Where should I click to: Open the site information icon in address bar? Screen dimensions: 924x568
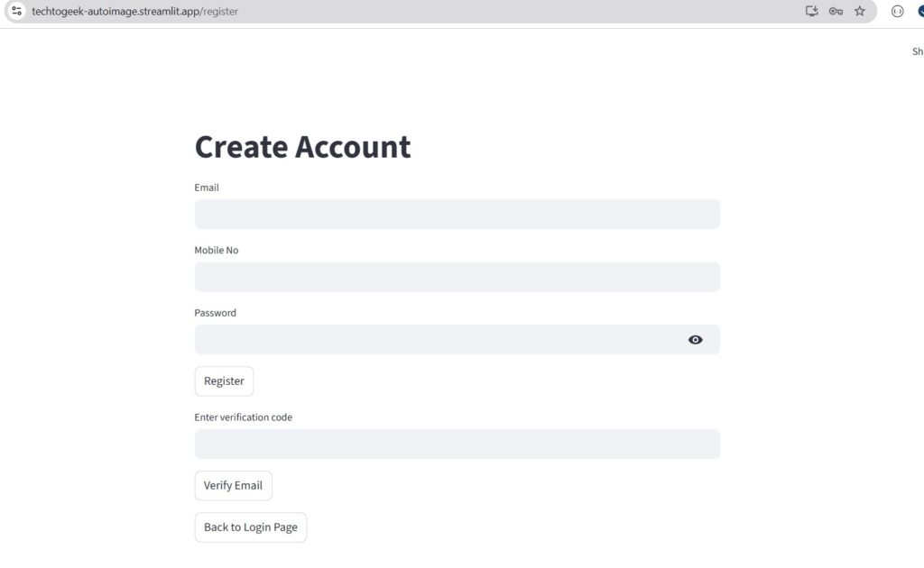pos(16,11)
